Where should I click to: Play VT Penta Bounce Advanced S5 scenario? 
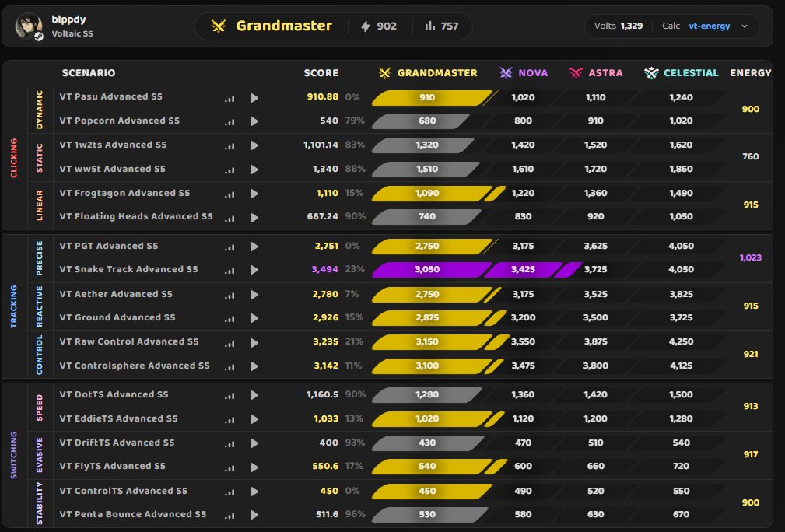pyautogui.click(x=254, y=514)
